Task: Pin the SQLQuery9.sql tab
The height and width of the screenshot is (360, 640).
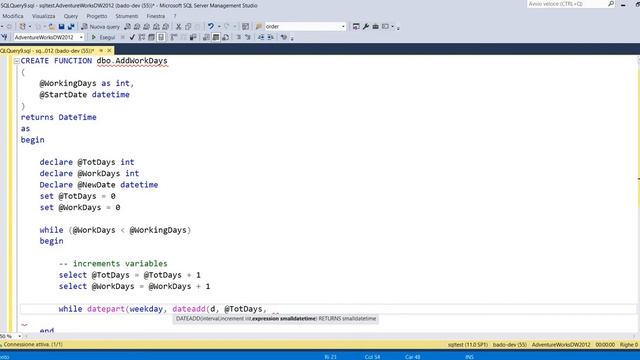Action: (101, 51)
